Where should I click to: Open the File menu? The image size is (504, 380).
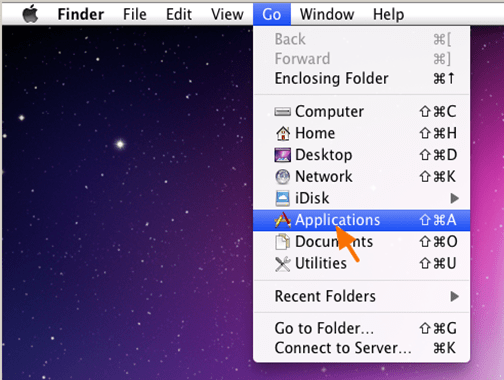(135, 14)
